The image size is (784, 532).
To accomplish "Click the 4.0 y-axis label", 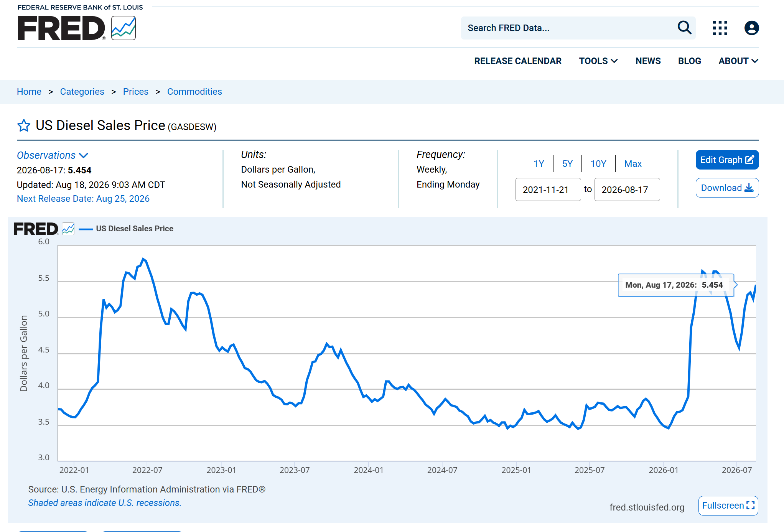I will (44, 385).
